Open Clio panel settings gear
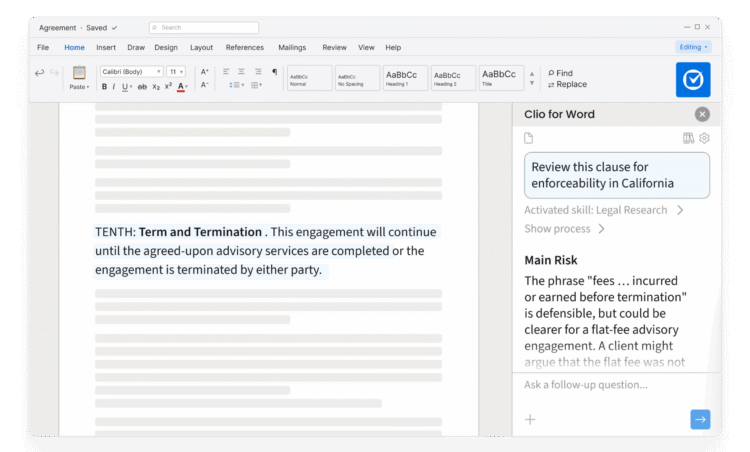The height and width of the screenshot is (452, 750). [704, 138]
